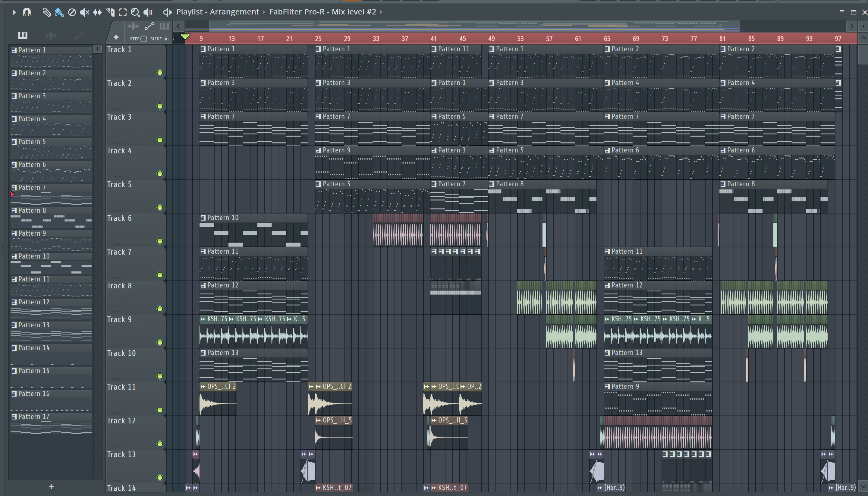
Task: Open menu of first OPS_..CT 2 clip on Track 11
Action: pos(203,387)
